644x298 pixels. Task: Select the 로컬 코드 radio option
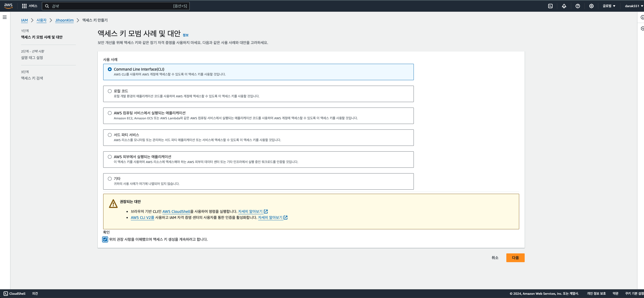click(110, 91)
